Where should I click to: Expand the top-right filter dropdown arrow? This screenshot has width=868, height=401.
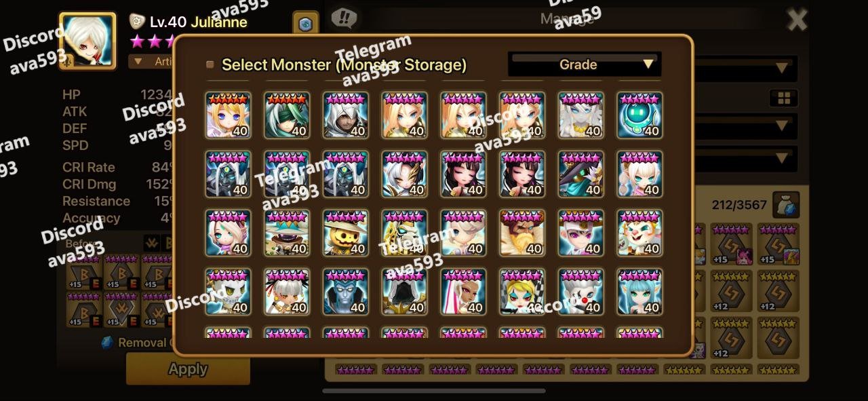(782, 68)
